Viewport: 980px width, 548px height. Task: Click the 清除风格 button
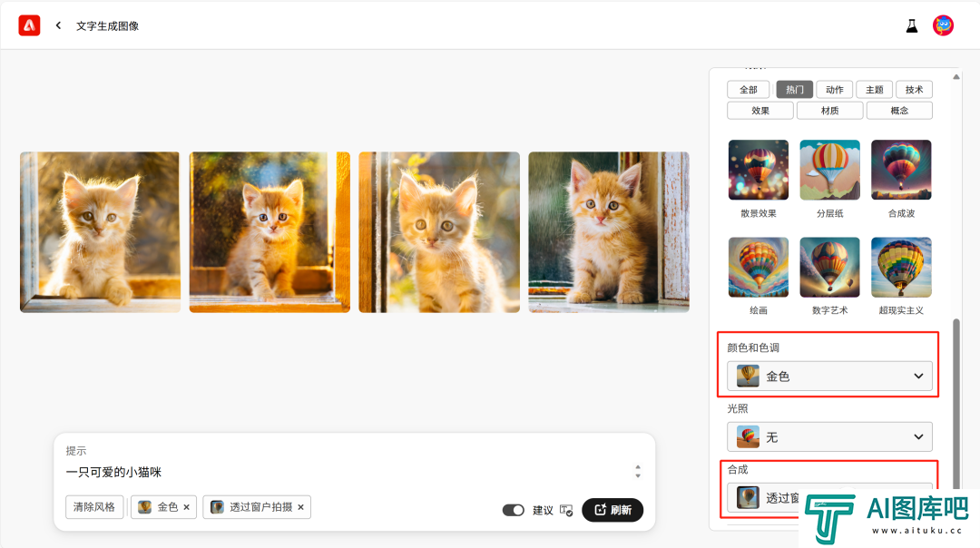click(94, 507)
